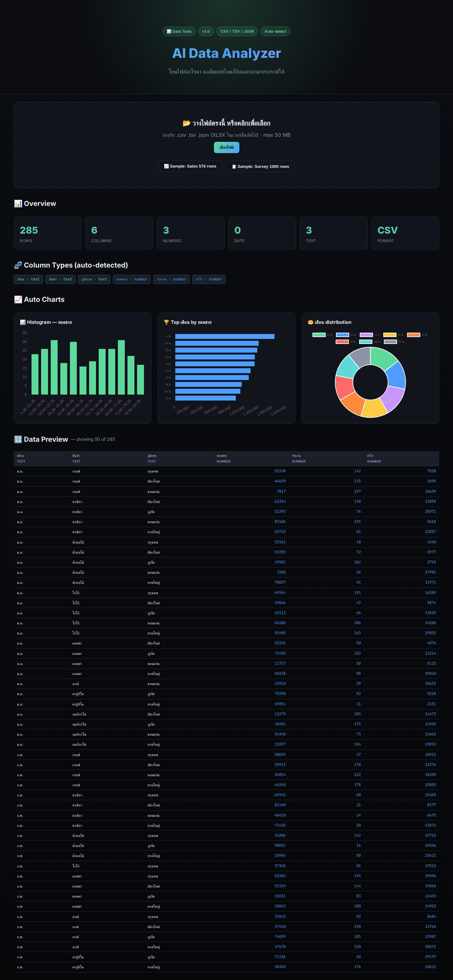Click the 285 ROWS overview card

[48, 233]
